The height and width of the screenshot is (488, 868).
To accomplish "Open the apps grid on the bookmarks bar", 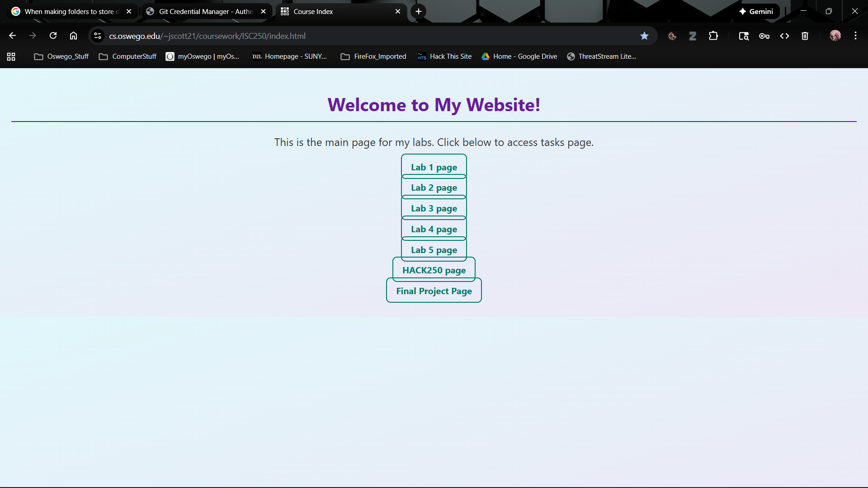I will tap(11, 56).
